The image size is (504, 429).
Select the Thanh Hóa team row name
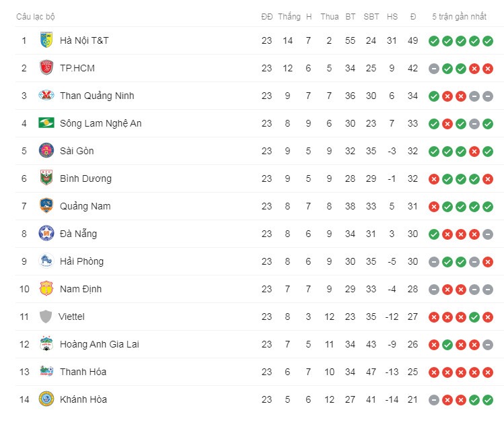point(83,372)
